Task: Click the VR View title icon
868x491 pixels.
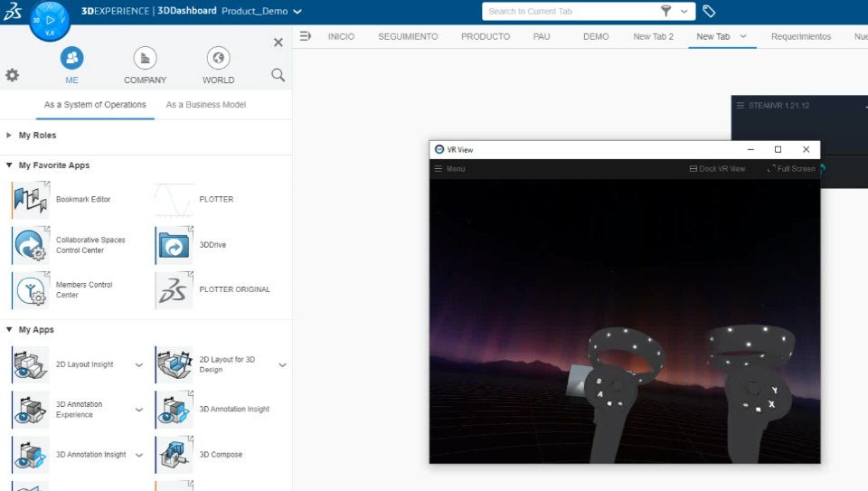Action: click(x=439, y=149)
